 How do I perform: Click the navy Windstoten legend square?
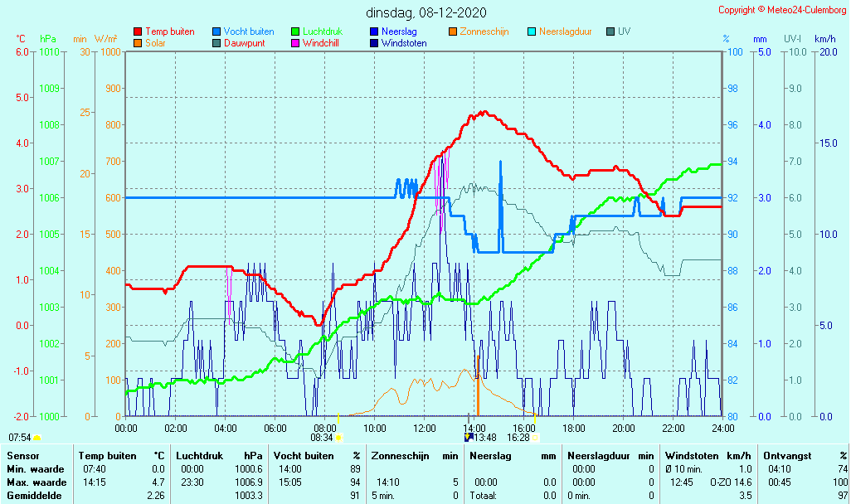click(374, 43)
